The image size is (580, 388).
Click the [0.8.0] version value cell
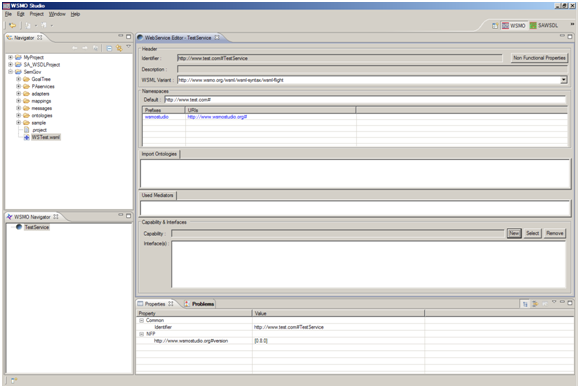pos(338,341)
